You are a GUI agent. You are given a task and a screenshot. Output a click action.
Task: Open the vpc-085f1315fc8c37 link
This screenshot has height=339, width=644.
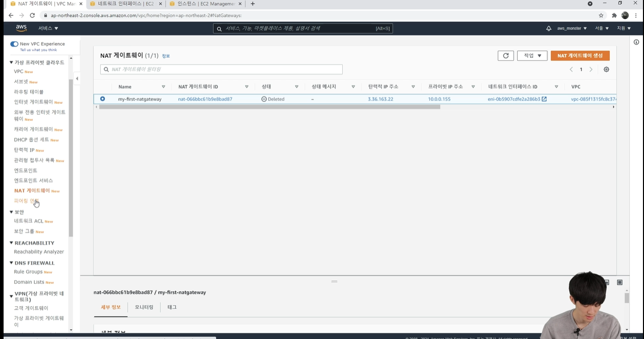point(593,99)
